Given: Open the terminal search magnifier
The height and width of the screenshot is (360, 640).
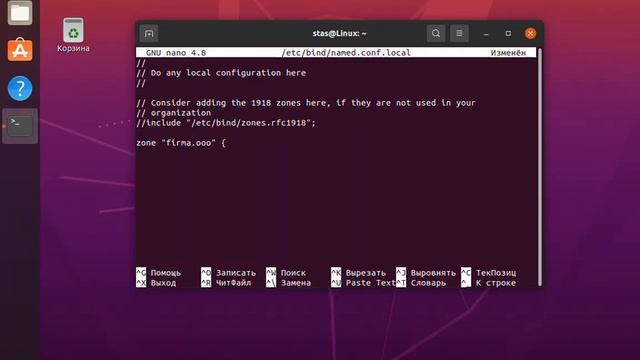Looking at the screenshot, I should (436, 33).
